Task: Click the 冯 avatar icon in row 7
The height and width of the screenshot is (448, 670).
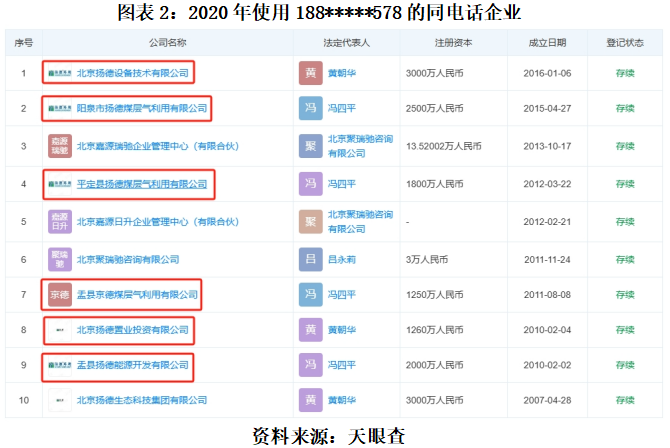Action: (x=311, y=295)
